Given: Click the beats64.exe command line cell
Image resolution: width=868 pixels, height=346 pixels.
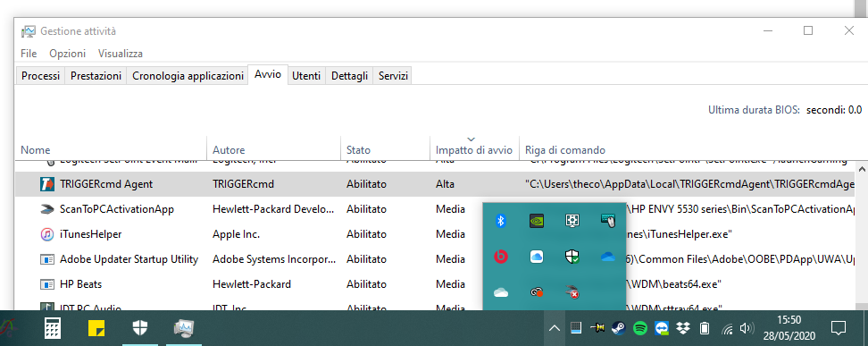Looking at the screenshot, I should click(x=673, y=284).
